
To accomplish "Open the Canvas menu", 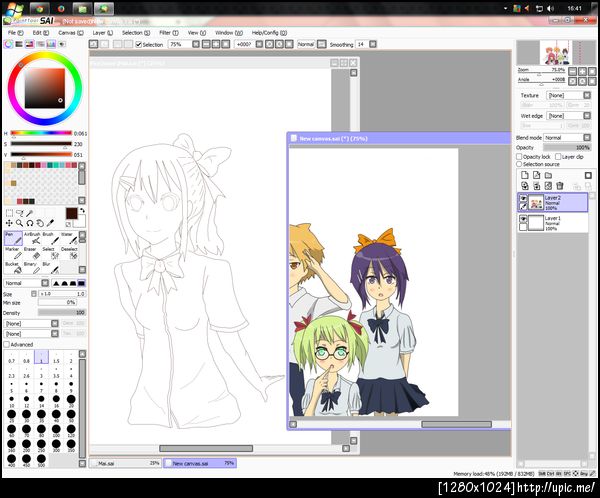I will pyautogui.click(x=70, y=33).
